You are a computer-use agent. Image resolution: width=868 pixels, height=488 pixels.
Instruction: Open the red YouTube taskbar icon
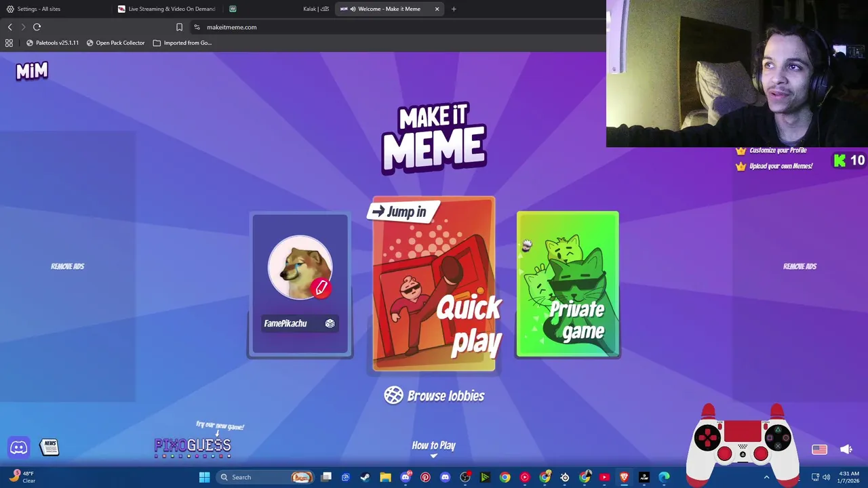pos(604,477)
